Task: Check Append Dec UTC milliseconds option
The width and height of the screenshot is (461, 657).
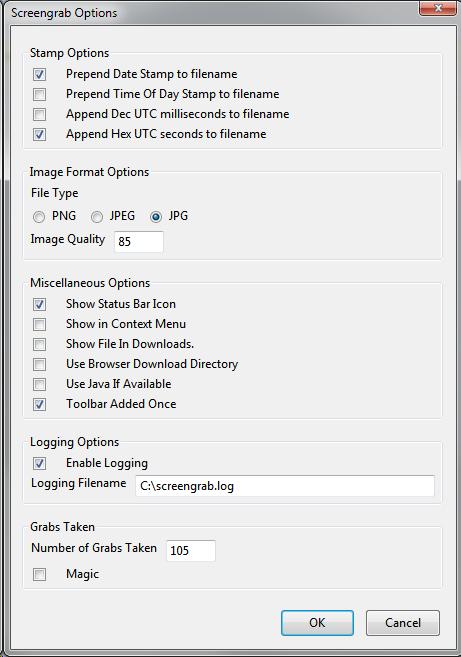Action: point(39,114)
